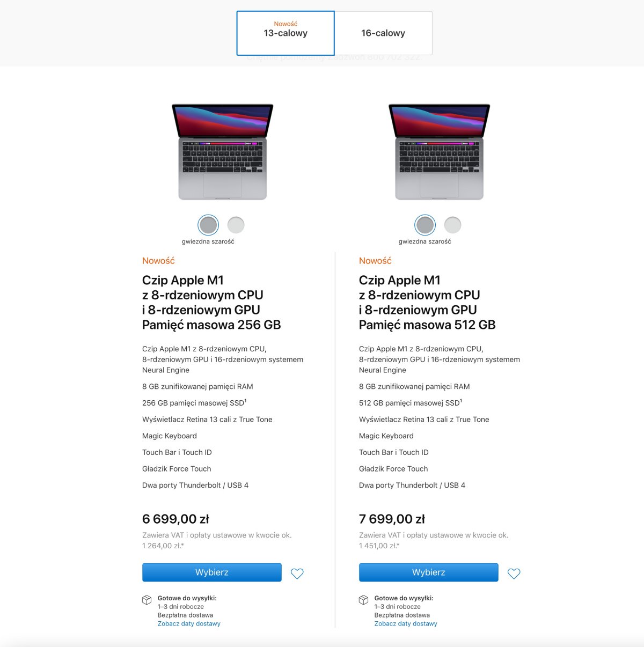The image size is (644, 647).
Task: Select space gray swatch for 256 GB model
Action: [208, 225]
